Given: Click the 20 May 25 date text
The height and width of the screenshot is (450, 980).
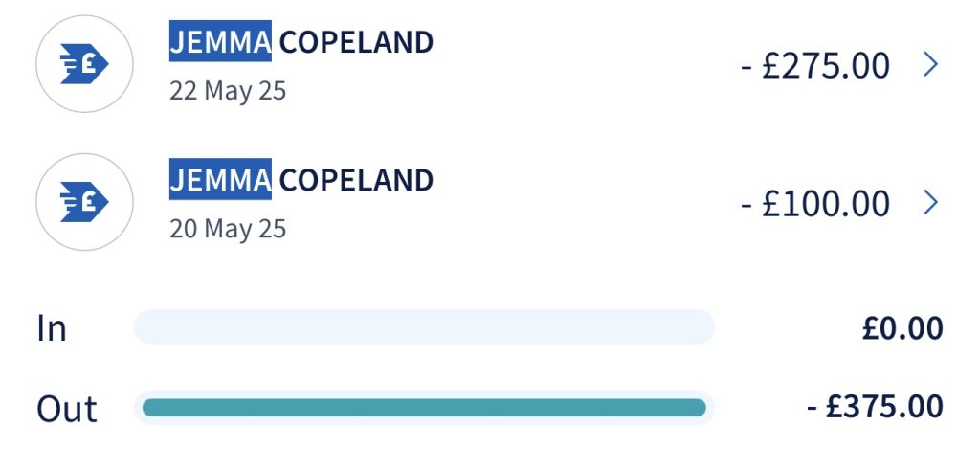Looking at the screenshot, I should point(228,229).
